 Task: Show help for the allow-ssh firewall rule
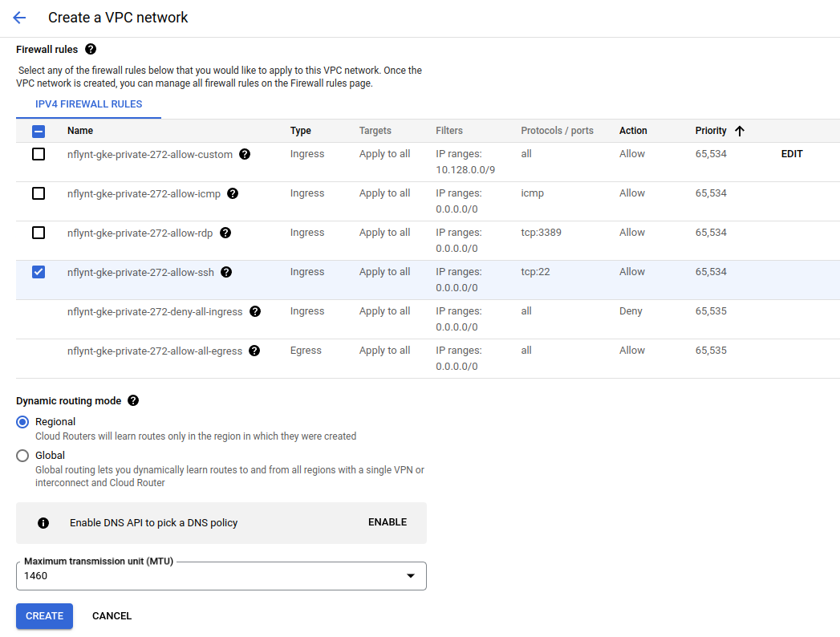click(x=226, y=272)
